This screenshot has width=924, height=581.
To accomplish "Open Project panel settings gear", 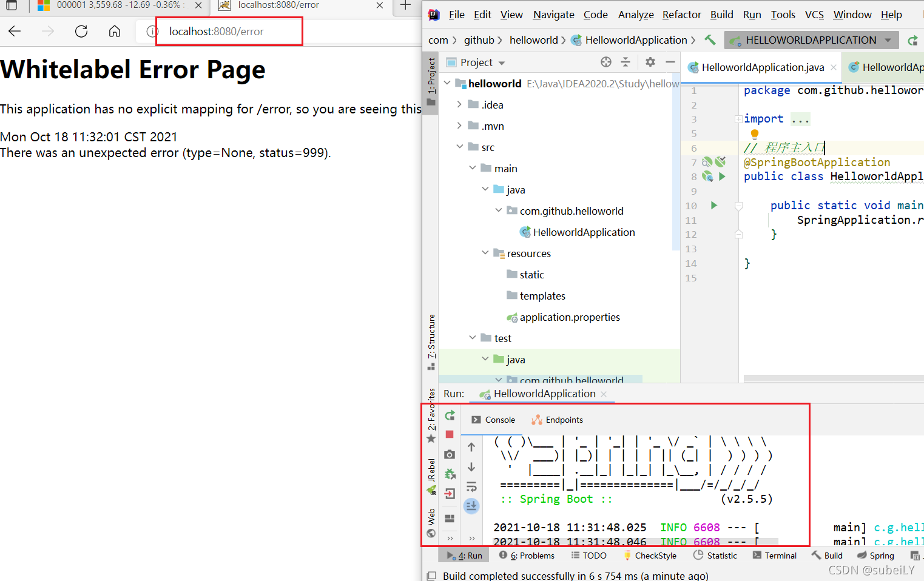I will coord(650,62).
